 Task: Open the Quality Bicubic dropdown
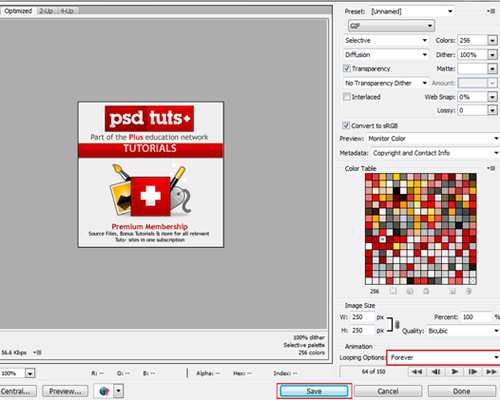[463, 331]
